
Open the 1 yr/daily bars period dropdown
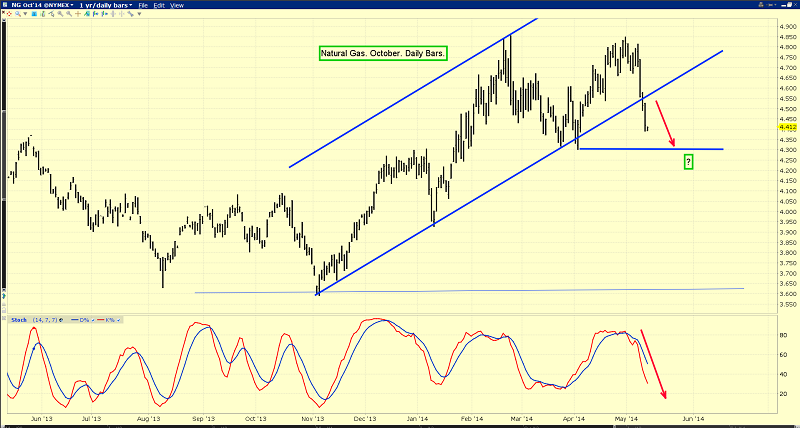pos(106,5)
